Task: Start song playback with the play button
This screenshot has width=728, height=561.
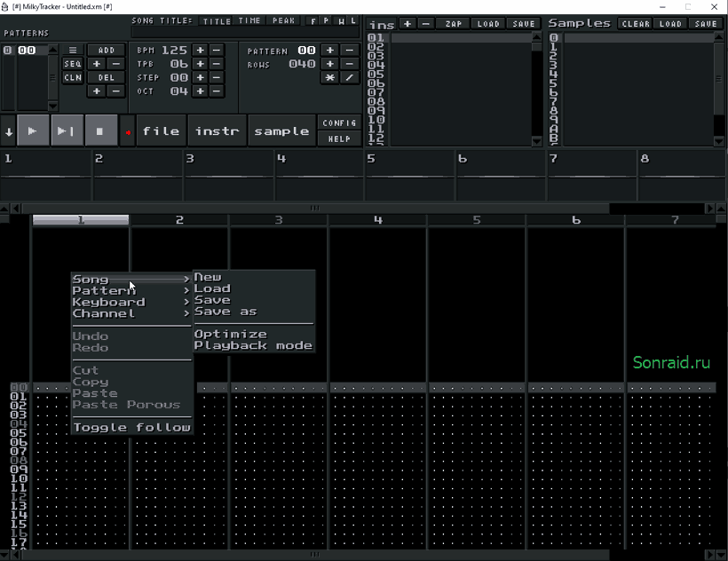Action: pos(33,130)
